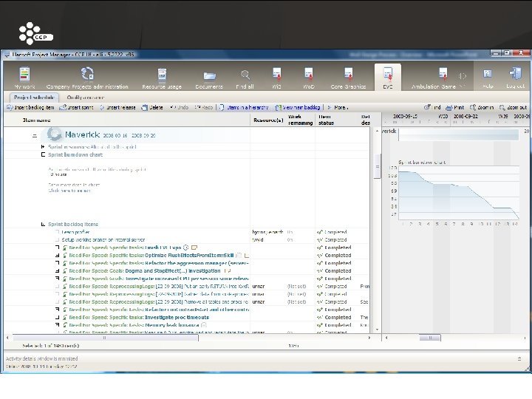532x399 pixels.
Task: Click the Maverick sprint icon
Action: (54, 134)
